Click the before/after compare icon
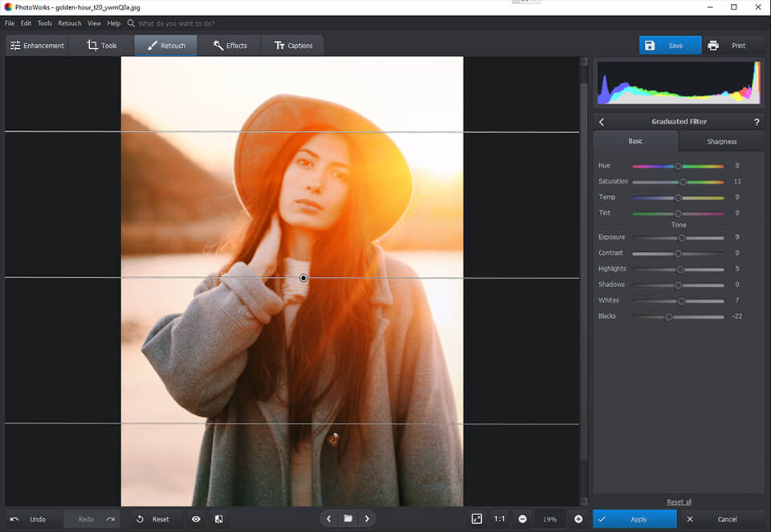The height and width of the screenshot is (532, 771). point(218,519)
